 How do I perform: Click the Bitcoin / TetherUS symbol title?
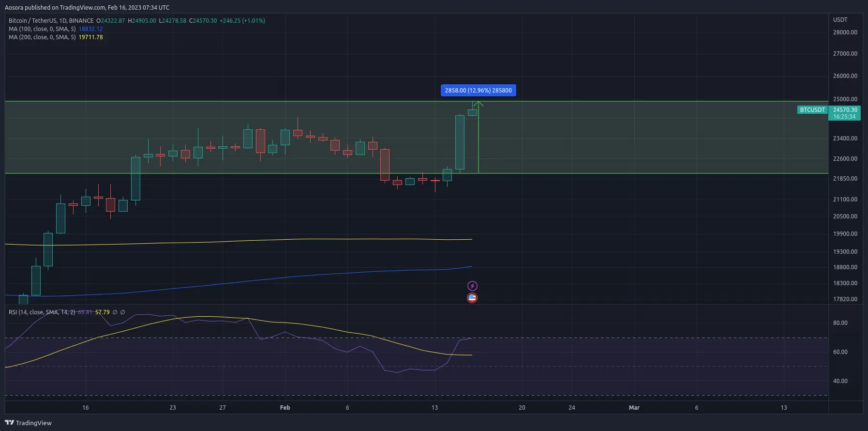[51, 21]
